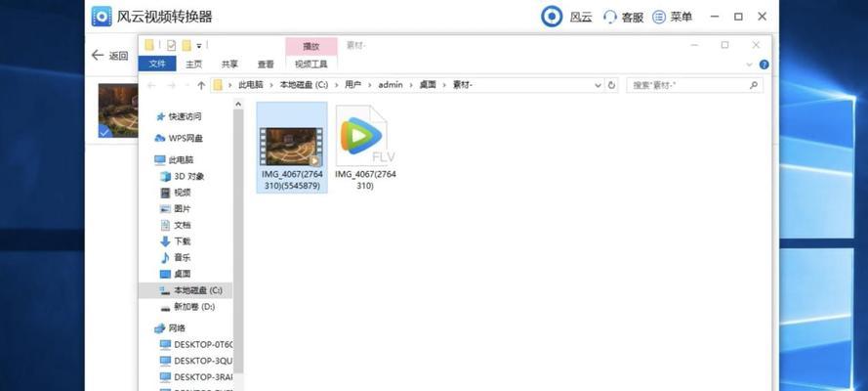Viewport: 868px width, 391px height.
Task: Navigate forward in Explorer history
Action: pos(171,85)
